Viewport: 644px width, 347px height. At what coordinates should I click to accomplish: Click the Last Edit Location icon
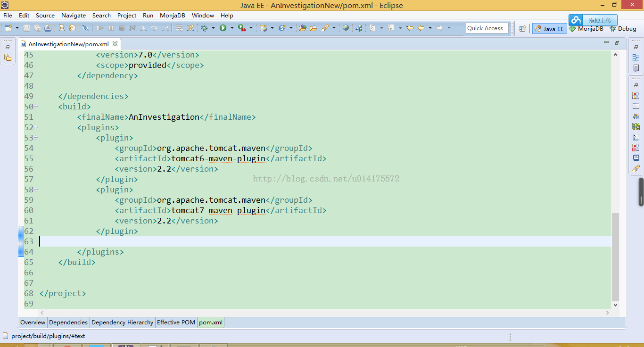410,28
